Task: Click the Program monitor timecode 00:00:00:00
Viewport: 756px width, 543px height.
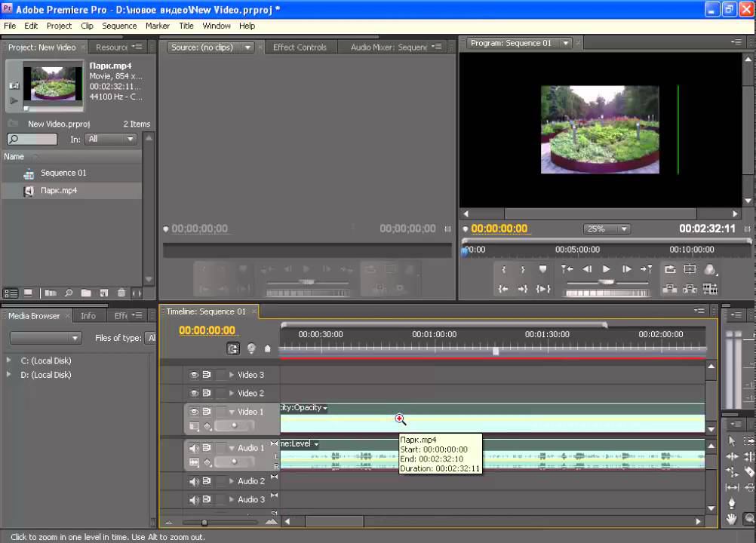Action: click(x=499, y=229)
